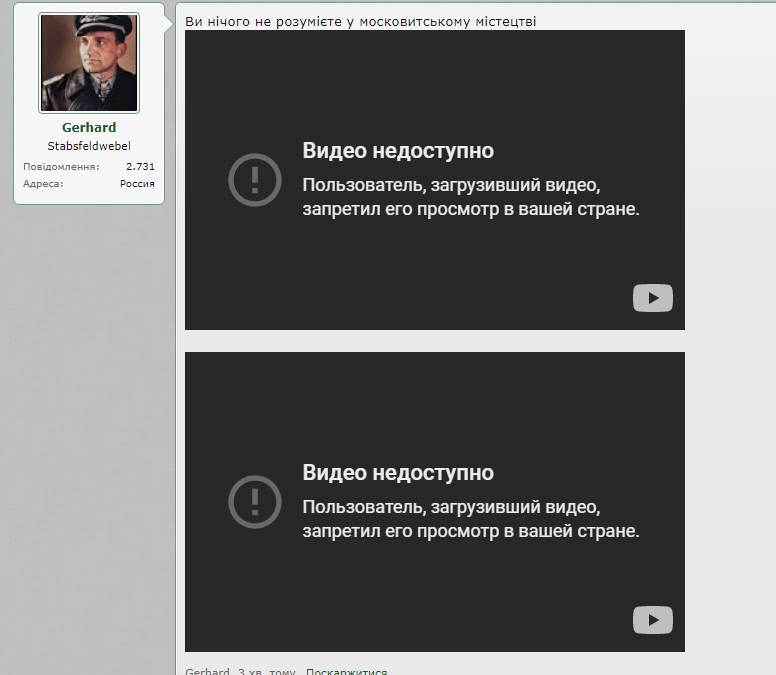This screenshot has width=776, height=675.
Task: Click the error exclamation icon in second video
Action: coord(255,502)
